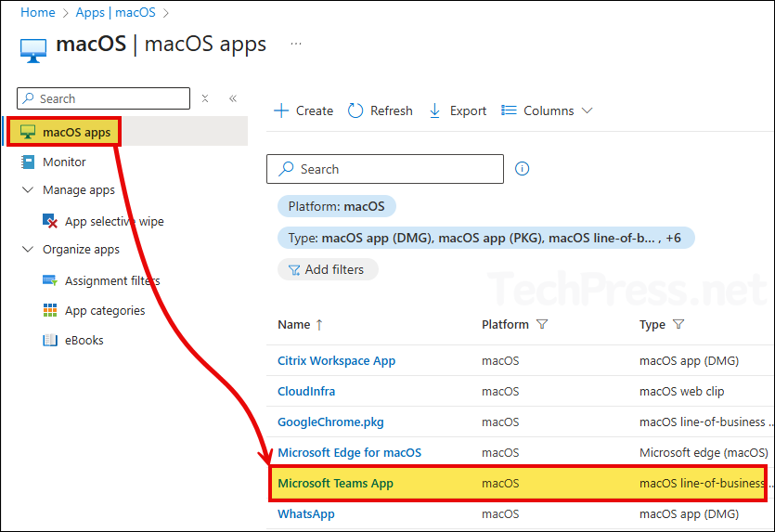Clear the sidebar search with X icon
The width and height of the screenshot is (775, 532).
pos(205,98)
